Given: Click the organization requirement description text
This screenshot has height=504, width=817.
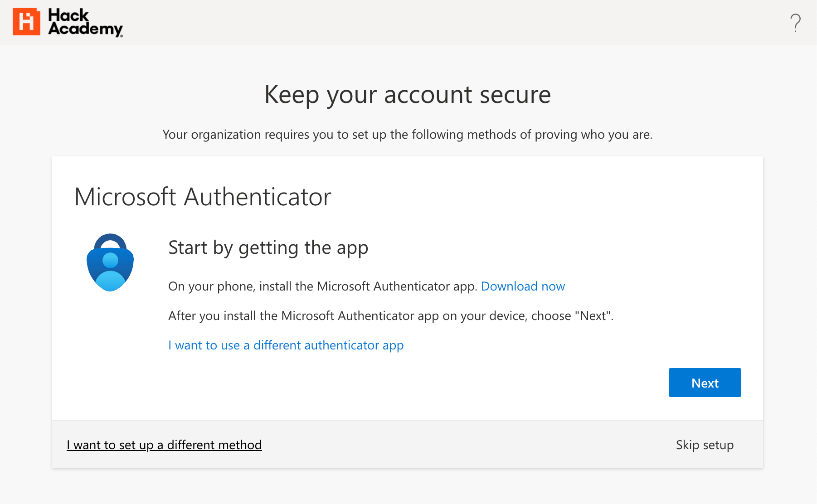Looking at the screenshot, I should tap(408, 135).
